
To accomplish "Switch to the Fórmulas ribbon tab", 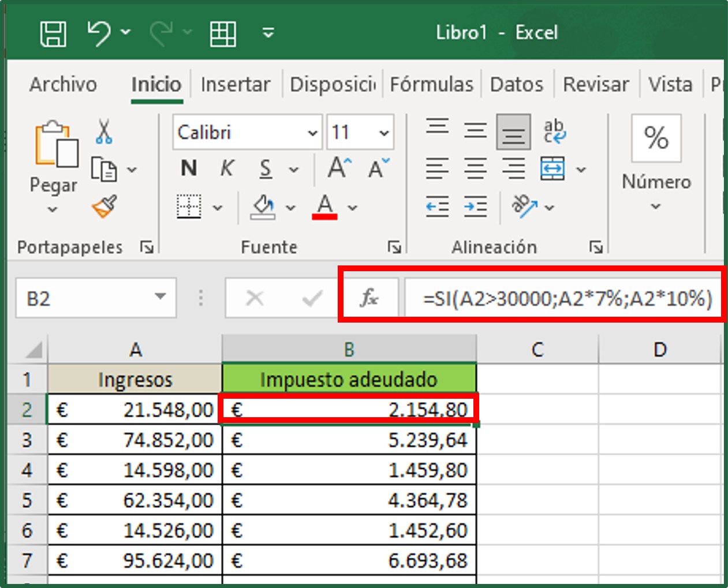I will (x=432, y=84).
